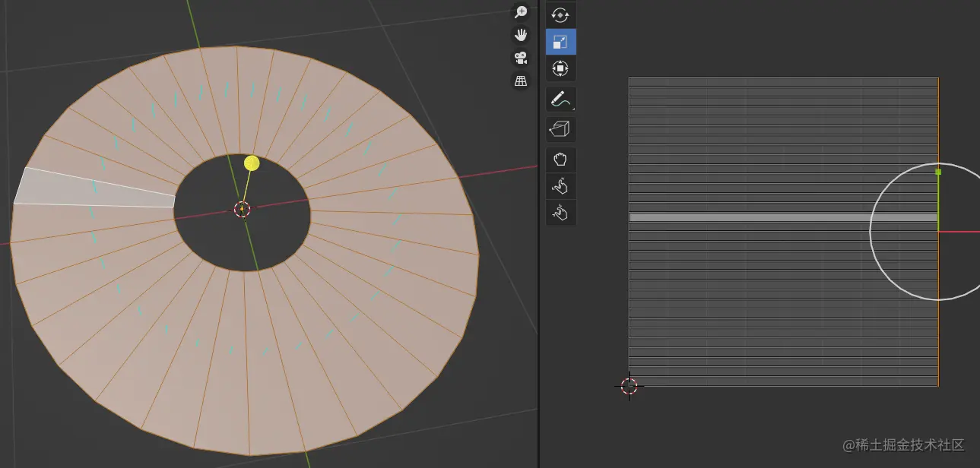The height and width of the screenshot is (468, 980).
Task: Click the 3D cursor at ring center
Action: coord(242,209)
